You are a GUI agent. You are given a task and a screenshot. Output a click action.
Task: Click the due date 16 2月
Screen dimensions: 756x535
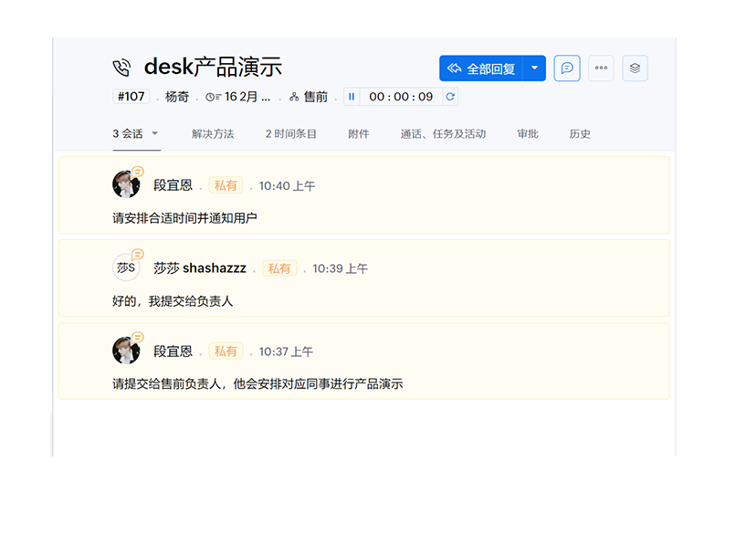(x=247, y=97)
